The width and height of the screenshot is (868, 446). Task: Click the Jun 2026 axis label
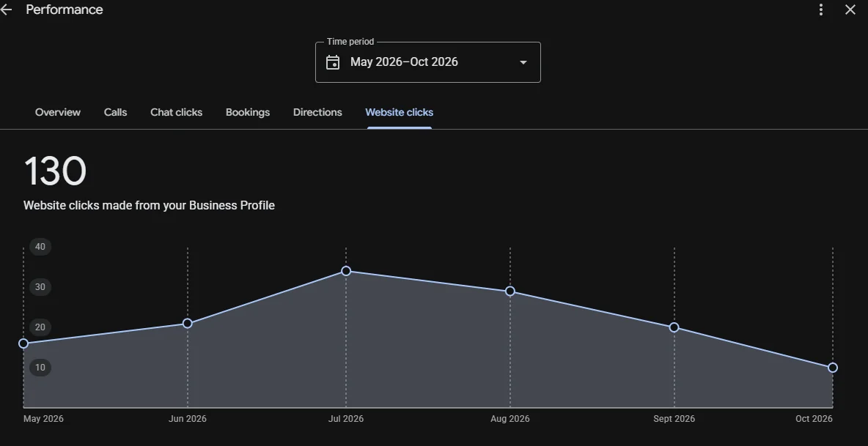coord(188,418)
